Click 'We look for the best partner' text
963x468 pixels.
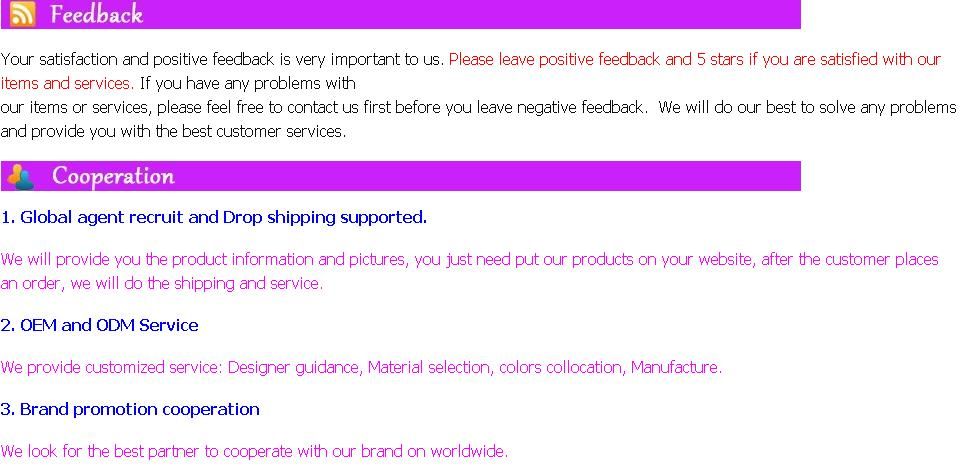(x=254, y=452)
